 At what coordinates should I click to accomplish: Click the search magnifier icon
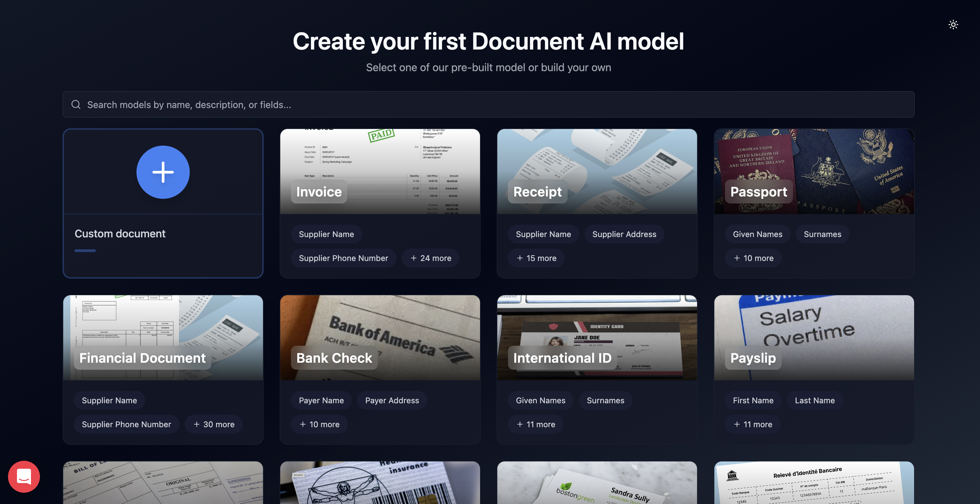pyautogui.click(x=76, y=104)
